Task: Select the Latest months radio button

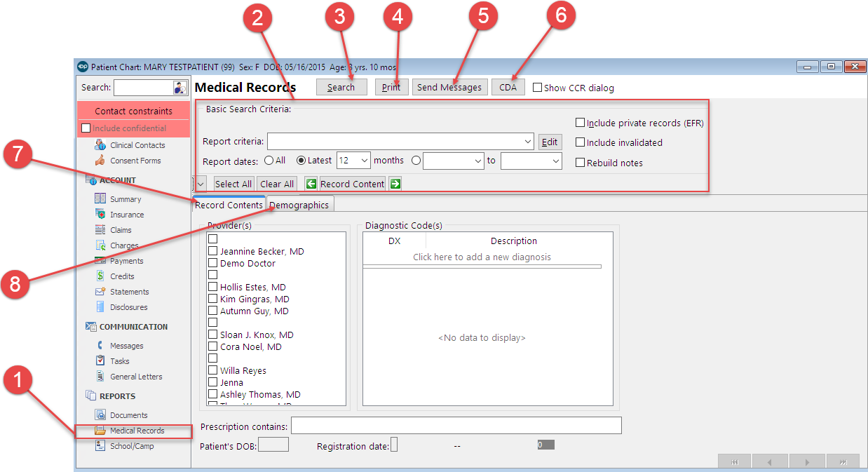Action: [x=301, y=161]
